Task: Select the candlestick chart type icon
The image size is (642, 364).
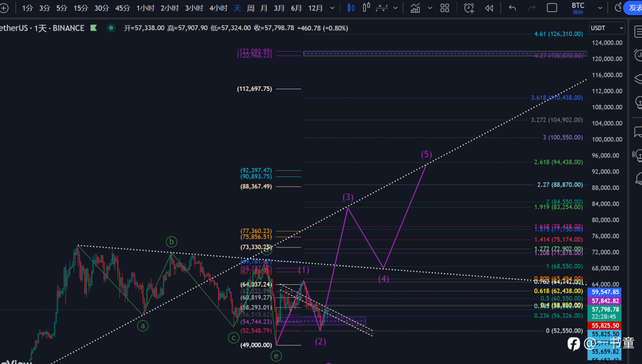Action: pyautogui.click(x=351, y=8)
